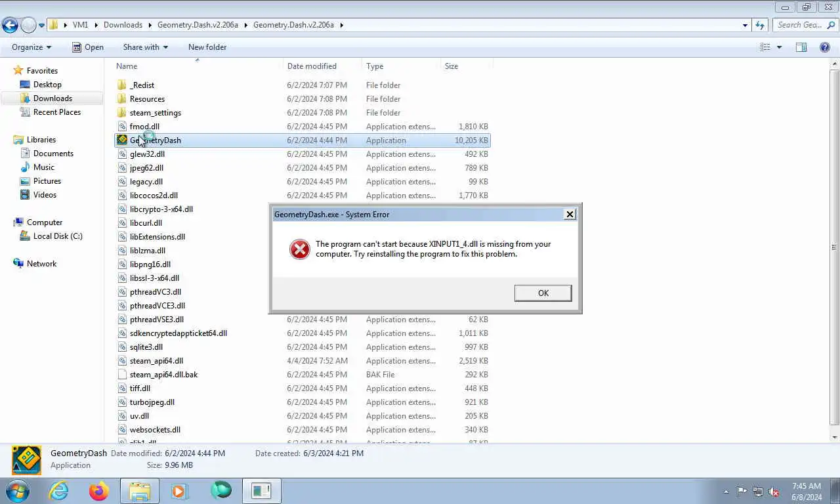
Task: Select the jpeg62.dll file
Action: 146,167
